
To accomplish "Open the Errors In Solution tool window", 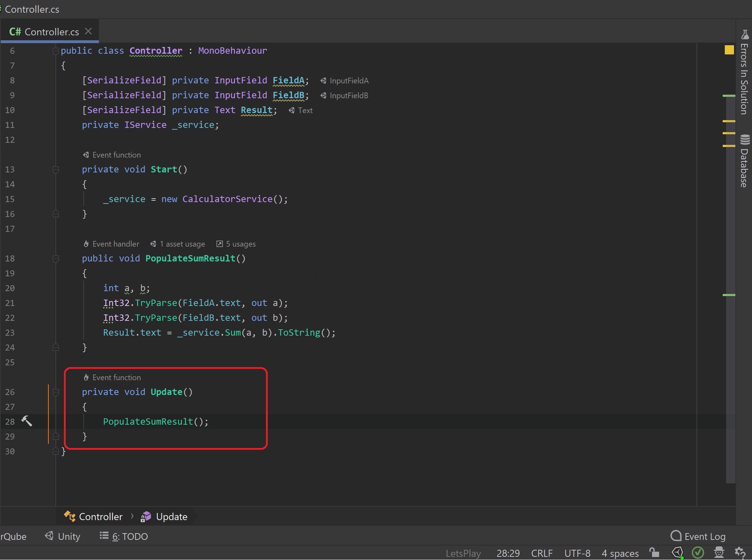I will [x=745, y=72].
